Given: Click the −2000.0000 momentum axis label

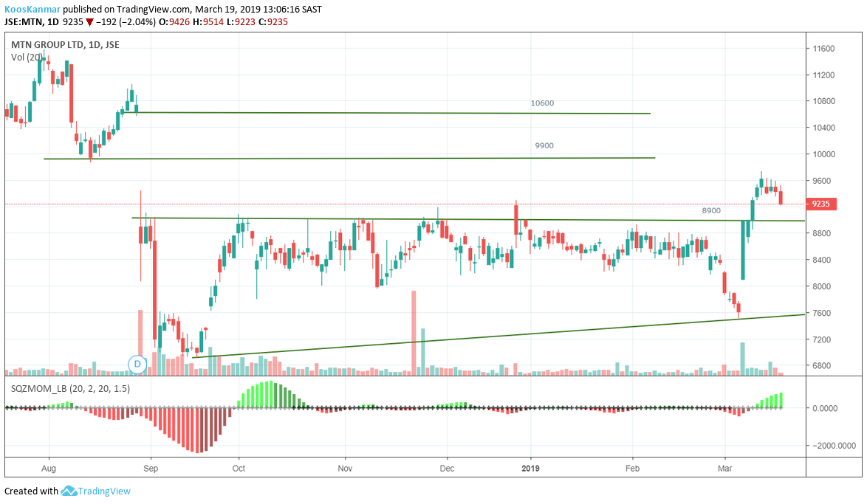Looking at the screenshot, I should [x=834, y=446].
